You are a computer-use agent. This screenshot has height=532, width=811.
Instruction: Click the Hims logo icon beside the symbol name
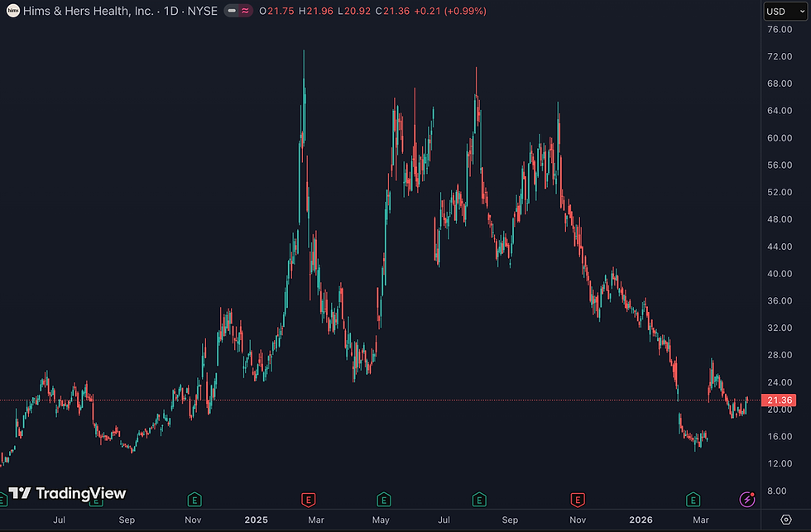13,11
